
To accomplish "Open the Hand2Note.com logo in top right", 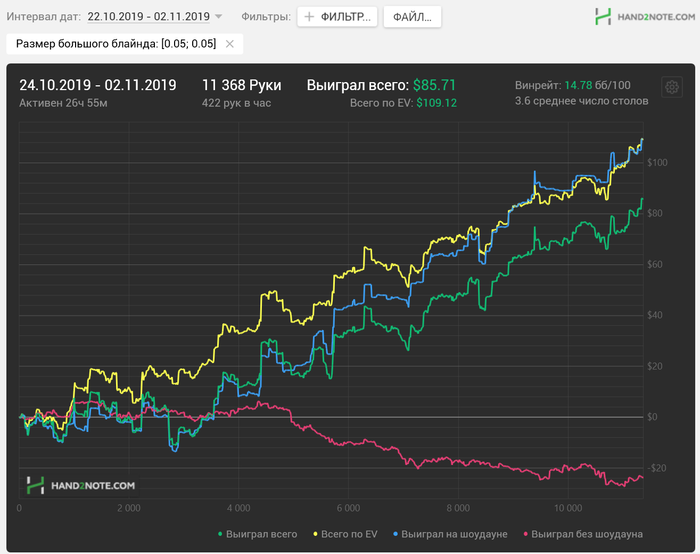I will (x=645, y=17).
